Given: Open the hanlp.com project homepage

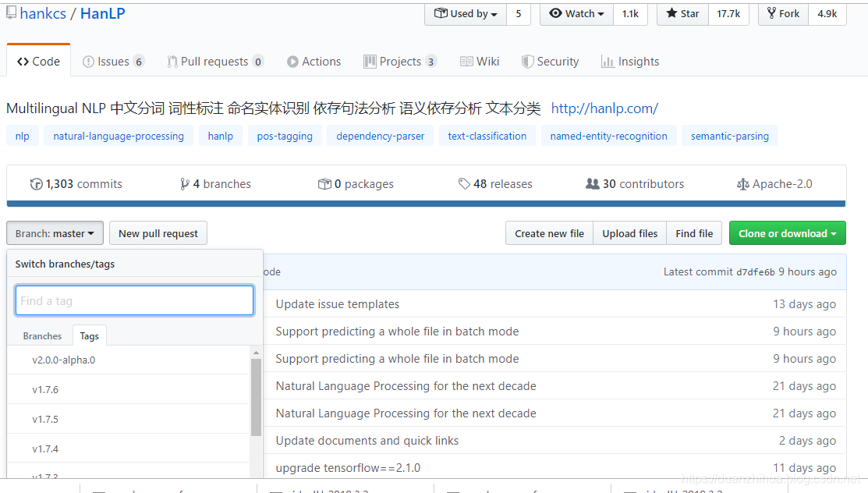Looking at the screenshot, I should 604,108.
